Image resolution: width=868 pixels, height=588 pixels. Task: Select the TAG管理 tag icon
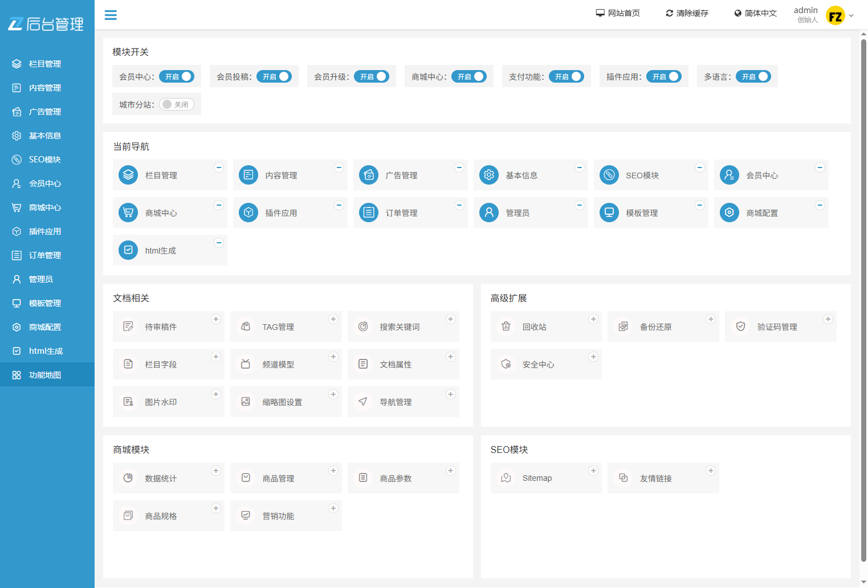(x=246, y=326)
